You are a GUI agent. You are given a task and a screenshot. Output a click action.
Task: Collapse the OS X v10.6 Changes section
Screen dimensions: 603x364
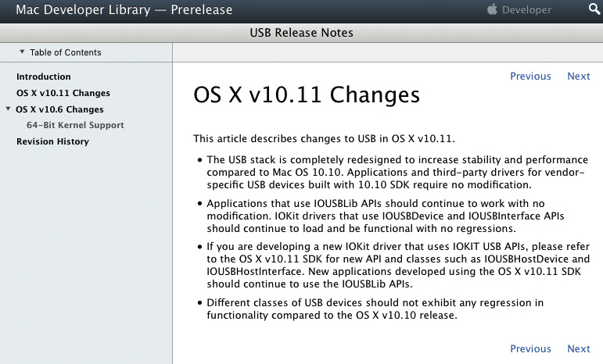coord(7,109)
